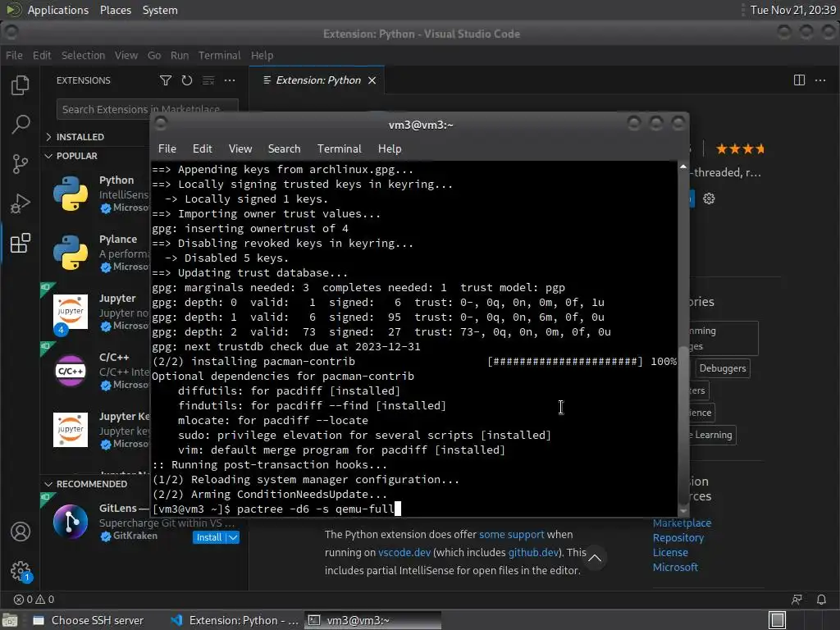Open the Places menu in top panel

pyautogui.click(x=115, y=10)
